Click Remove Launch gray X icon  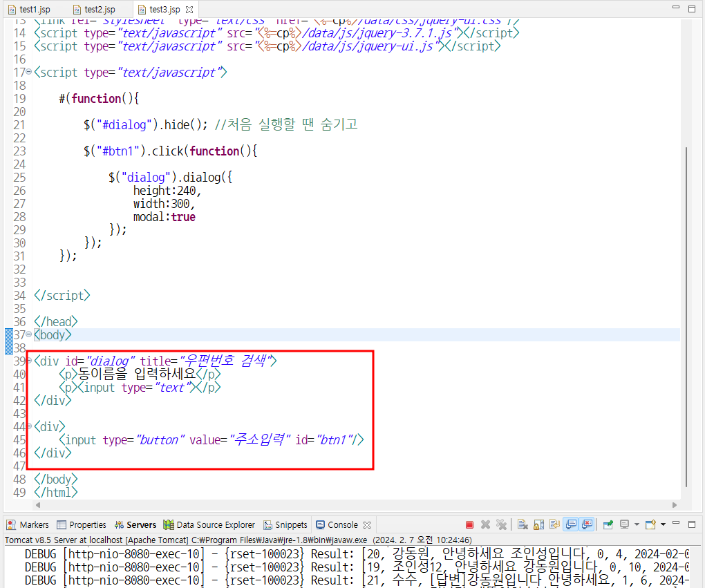[x=486, y=524]
